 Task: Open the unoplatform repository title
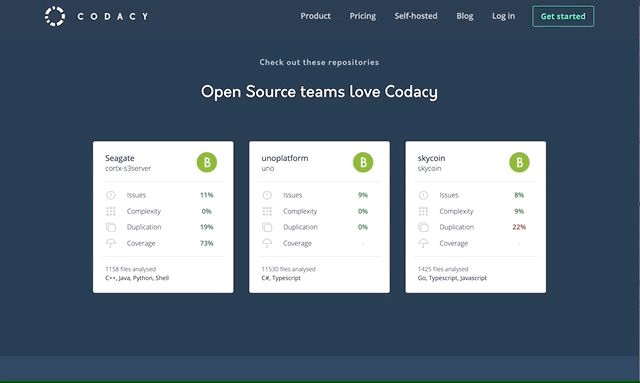[285, 158]
